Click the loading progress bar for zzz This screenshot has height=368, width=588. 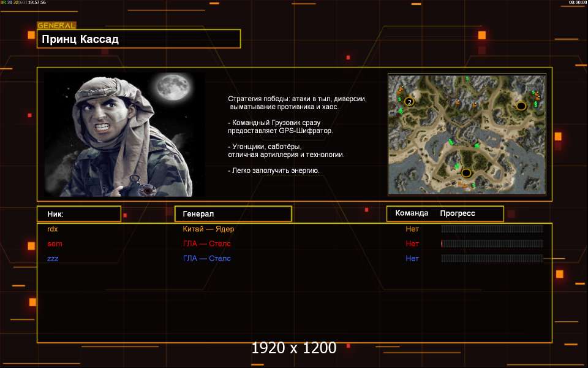pos(492,258)
